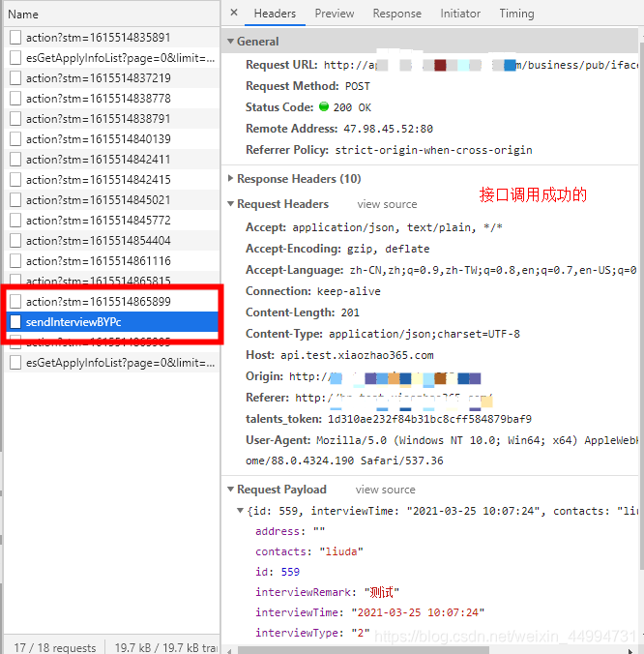644x654 pixels.
Task: Click file icon of action?stm=1615514838778
Action: 15,99
